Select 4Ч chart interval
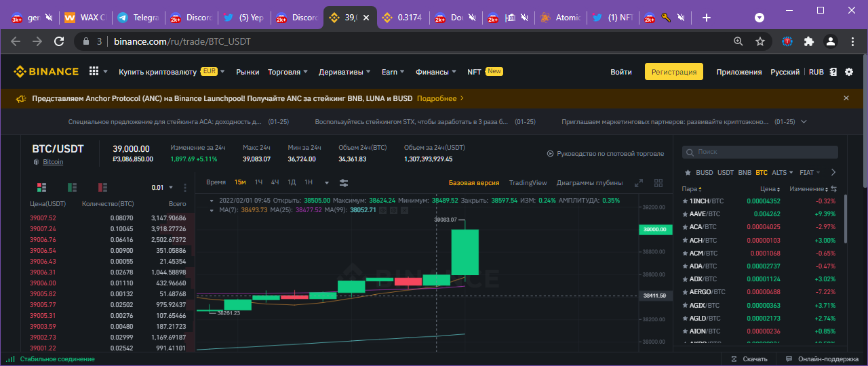 (x=275, y=182)
